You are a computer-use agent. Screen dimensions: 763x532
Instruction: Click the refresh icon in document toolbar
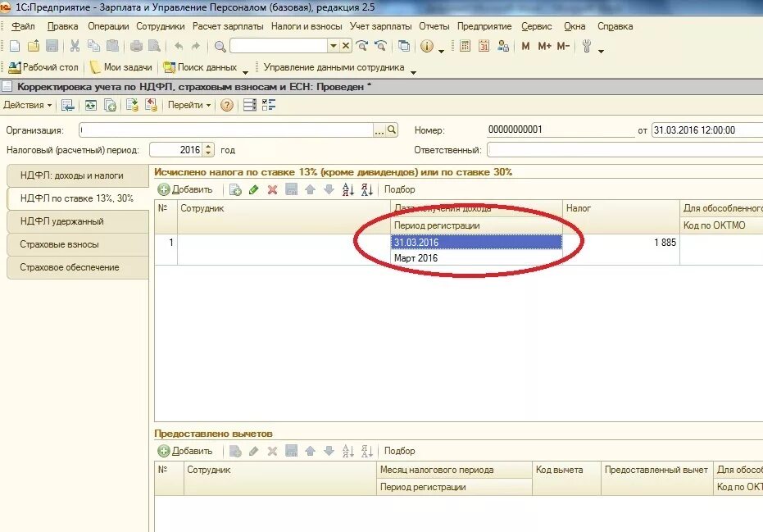coord(91,105)
